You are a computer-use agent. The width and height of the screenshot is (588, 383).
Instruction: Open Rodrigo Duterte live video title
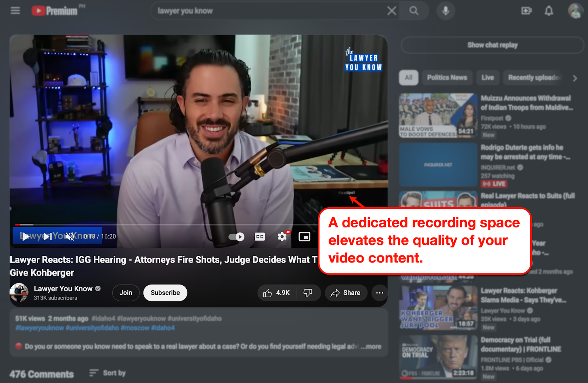[x=525, y=152]
